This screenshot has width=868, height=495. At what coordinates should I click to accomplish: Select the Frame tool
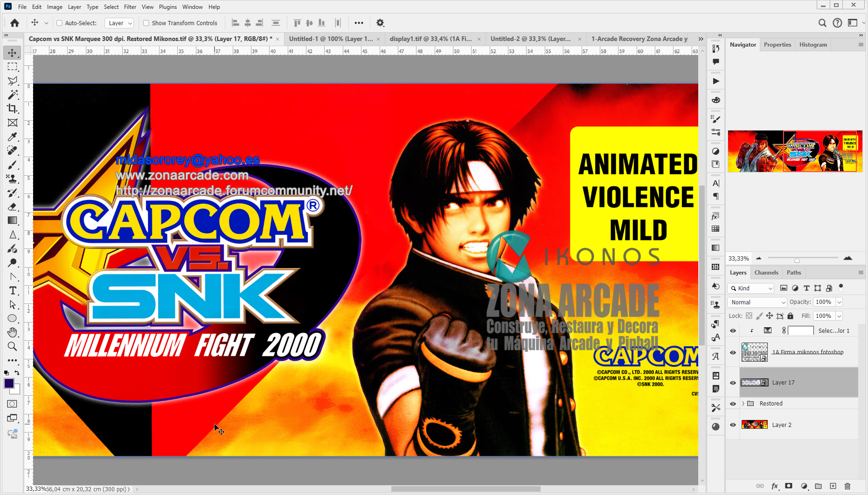[13, 123]
